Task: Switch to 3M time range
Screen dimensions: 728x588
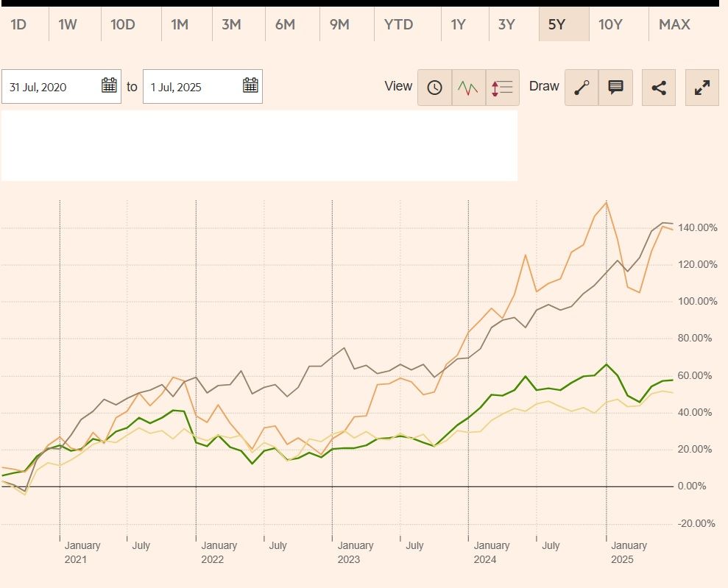Action: (231, 24)
